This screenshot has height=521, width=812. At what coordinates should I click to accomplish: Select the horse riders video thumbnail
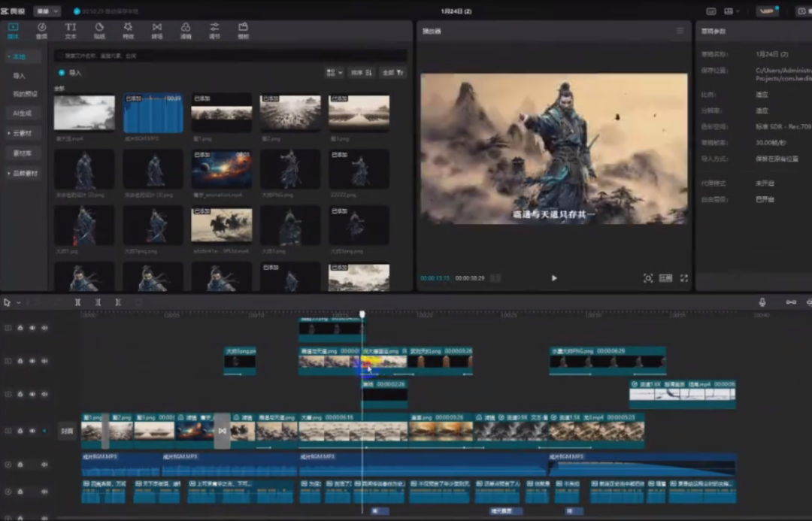tap(222, 226)
